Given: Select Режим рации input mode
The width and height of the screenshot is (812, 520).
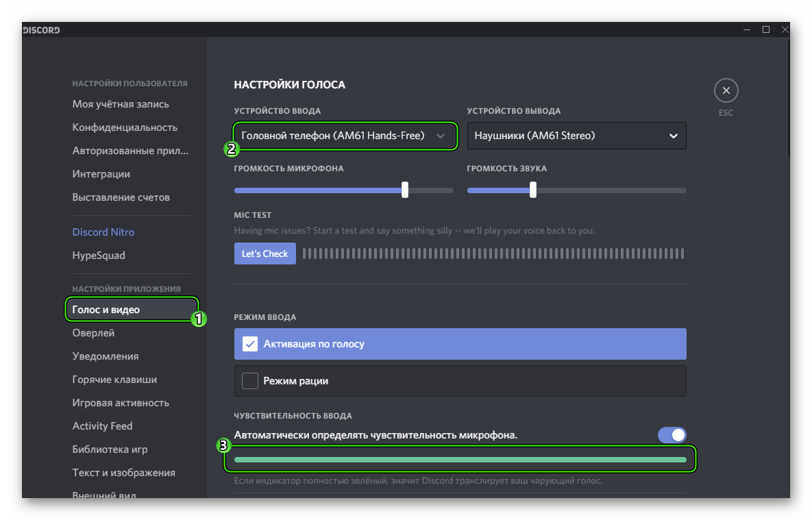Looking at the screenshot, I should point(460,381).
